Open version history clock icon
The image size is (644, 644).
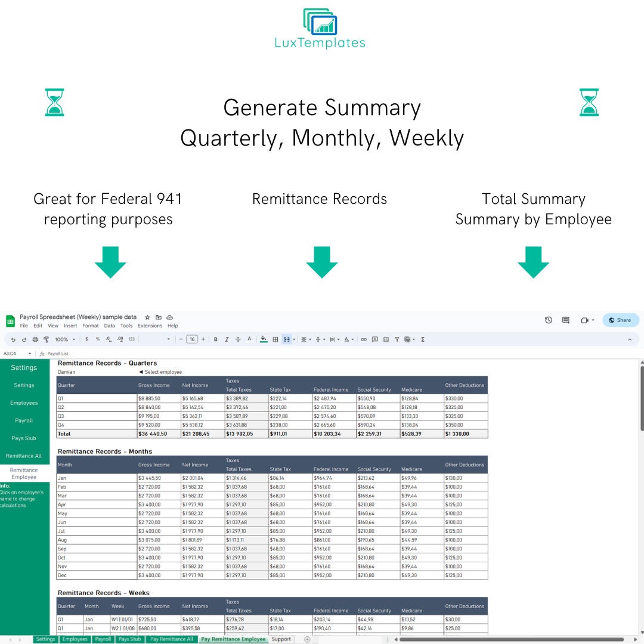tap(549, 320)
